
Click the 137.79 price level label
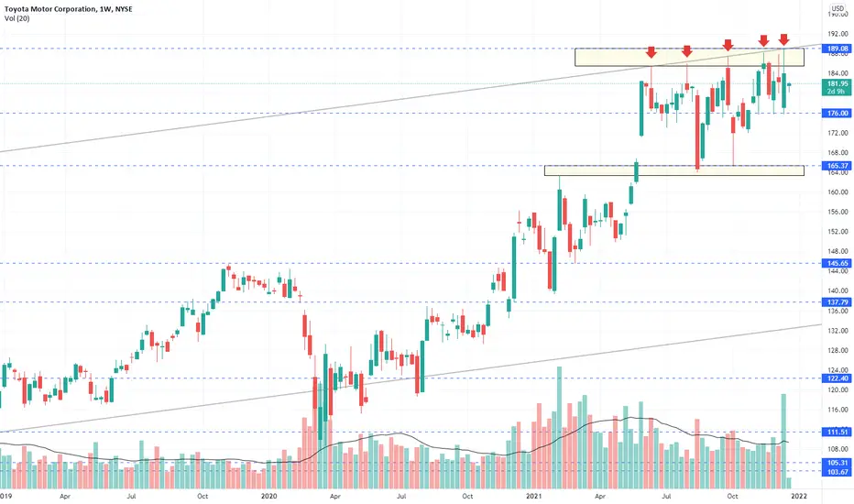pyautogui.click(x=838, y=301)
